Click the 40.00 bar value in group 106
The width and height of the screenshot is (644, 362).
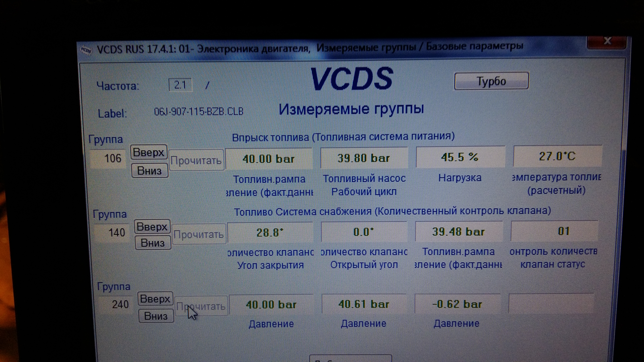click(x=269, y=159)
